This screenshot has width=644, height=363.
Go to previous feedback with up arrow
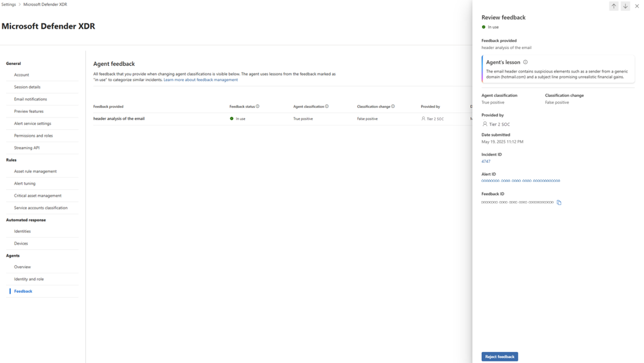coord(614,6)
